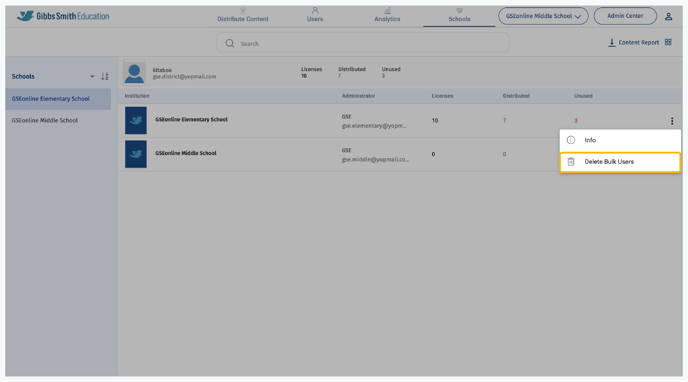688x382 pixels.
Task: Click the kitaboo account name
Action: (162, 70)
